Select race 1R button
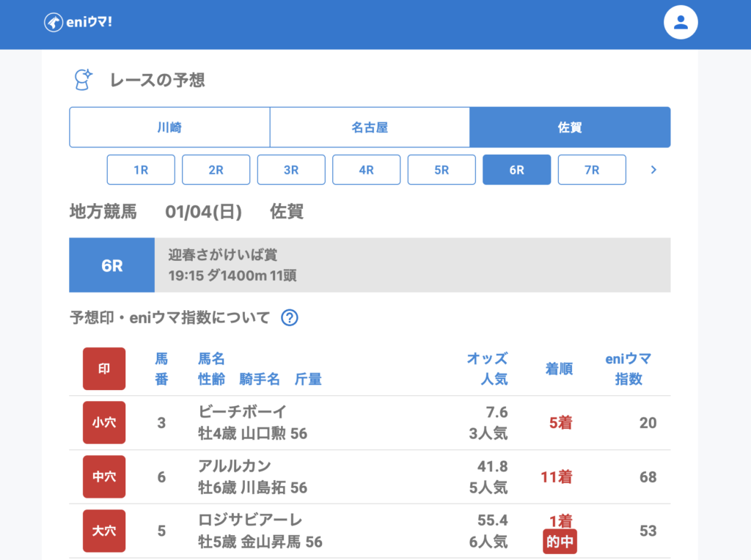The height and width of the screenshot is (560, 751). [x=141, y=170]
